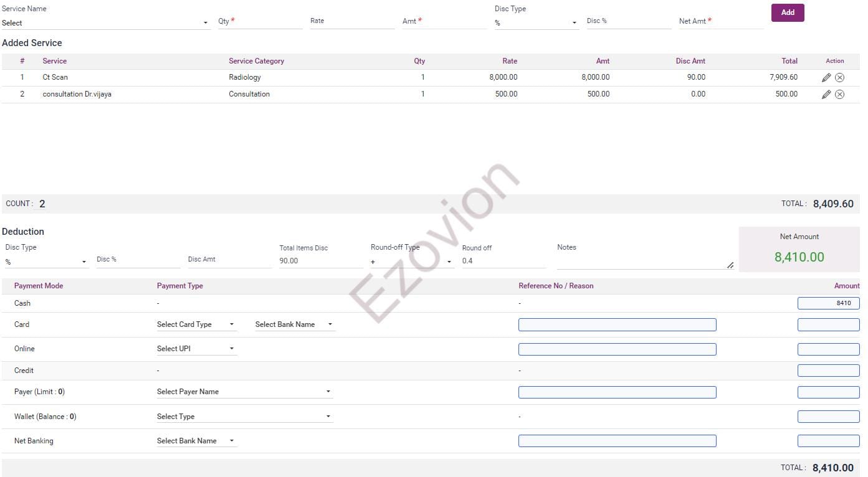Viewport: 868px width, 477px height.
Task: Open the Wallet Select Type dropdown
Action: (x=244, y=417)
